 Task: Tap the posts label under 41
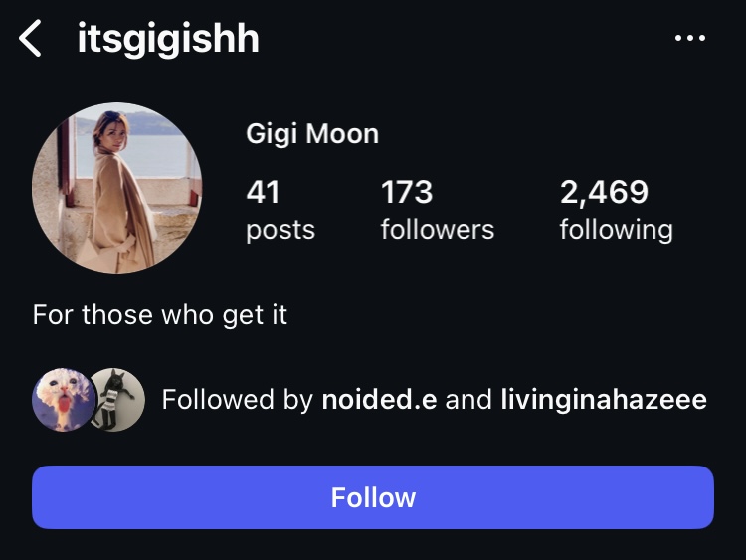tap(280, 231)
